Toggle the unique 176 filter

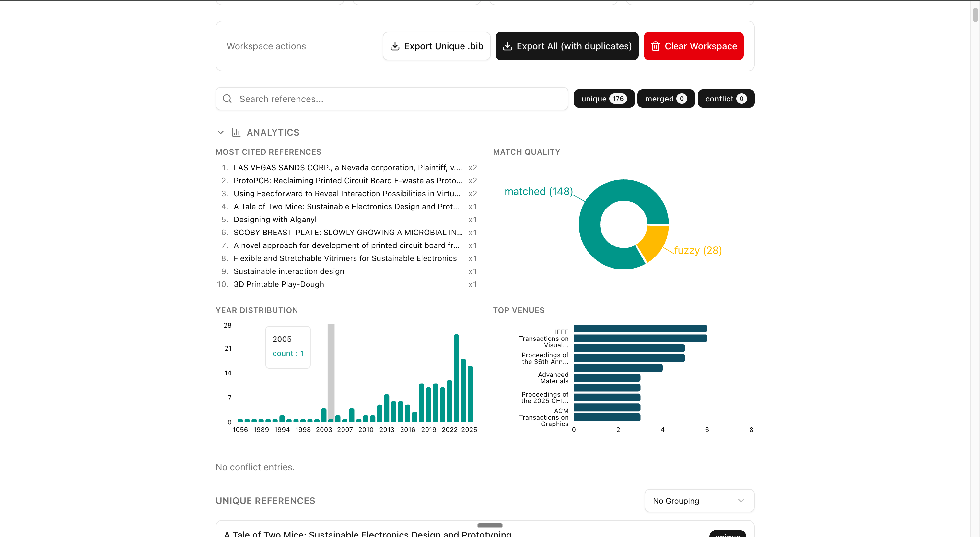coord(603,99)
